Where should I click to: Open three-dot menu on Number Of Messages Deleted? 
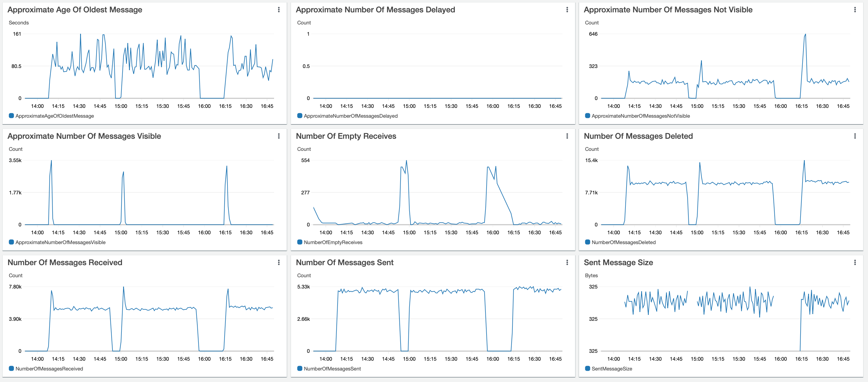click(x=855, y=136)
